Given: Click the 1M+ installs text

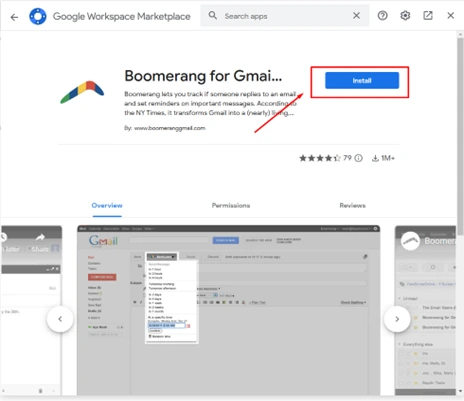Looking at the screenshot, I should click(388, 158).
